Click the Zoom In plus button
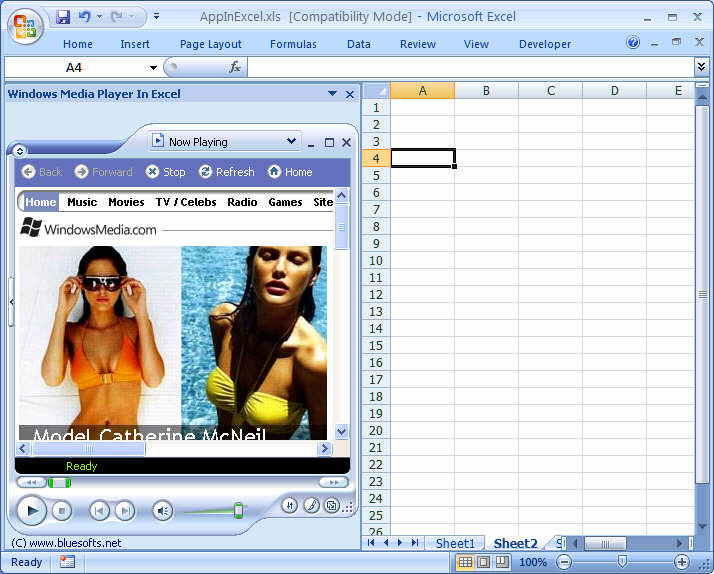Screen dimensions: 714x574 [x=682, y=562]
